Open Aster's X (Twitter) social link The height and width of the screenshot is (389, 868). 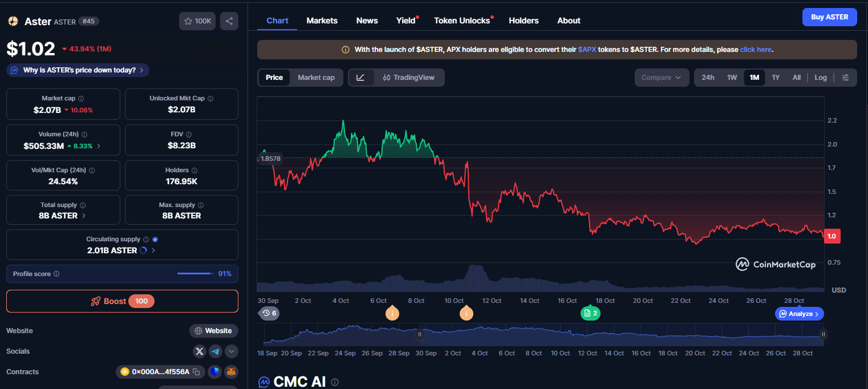tap(199, 351)
